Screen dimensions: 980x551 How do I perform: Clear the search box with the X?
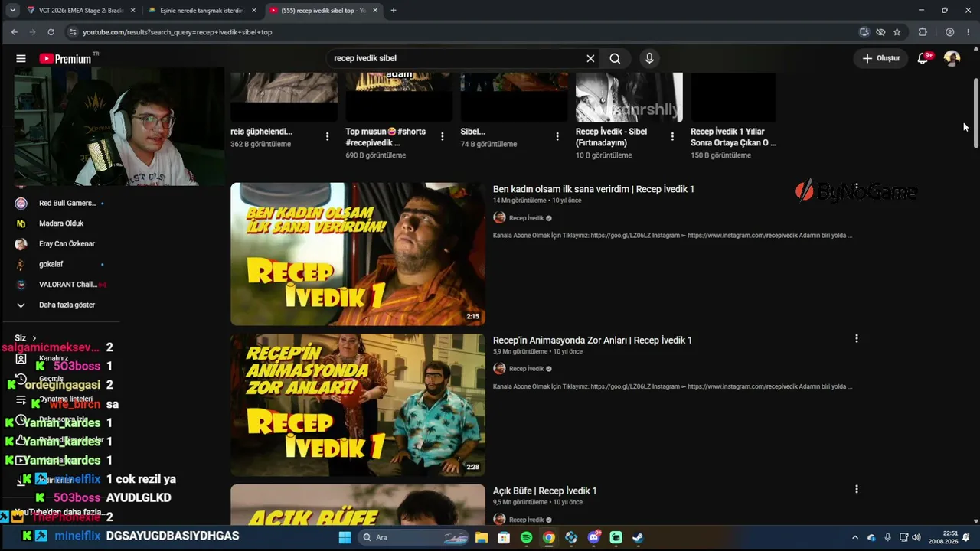tap(590, 58)
